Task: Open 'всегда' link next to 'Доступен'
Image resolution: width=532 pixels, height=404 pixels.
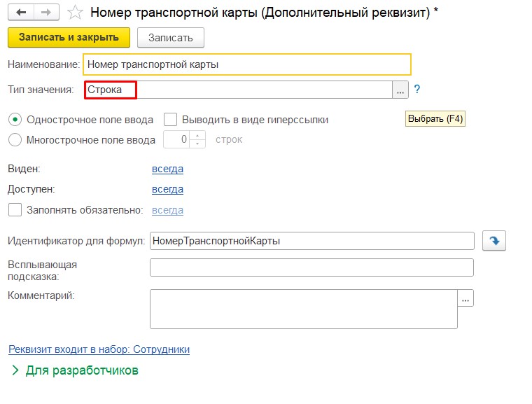Action: (167, 189)
